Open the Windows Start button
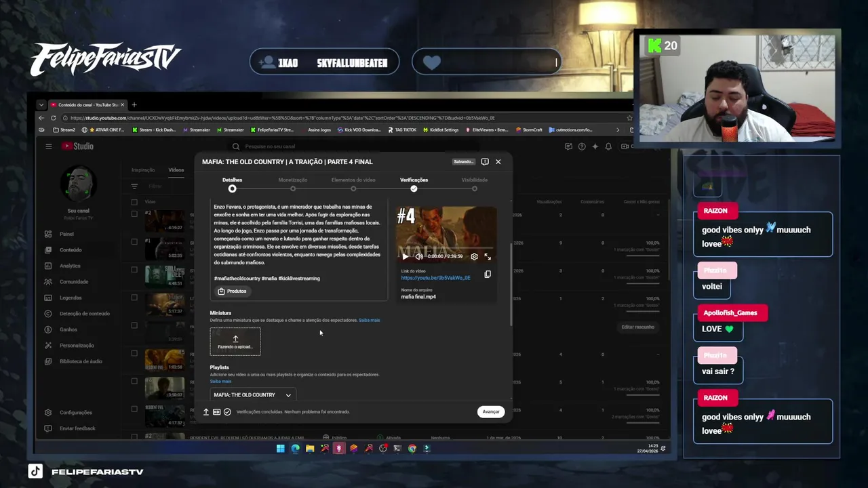Screen dimensions: 868x488 click(280, 449)
